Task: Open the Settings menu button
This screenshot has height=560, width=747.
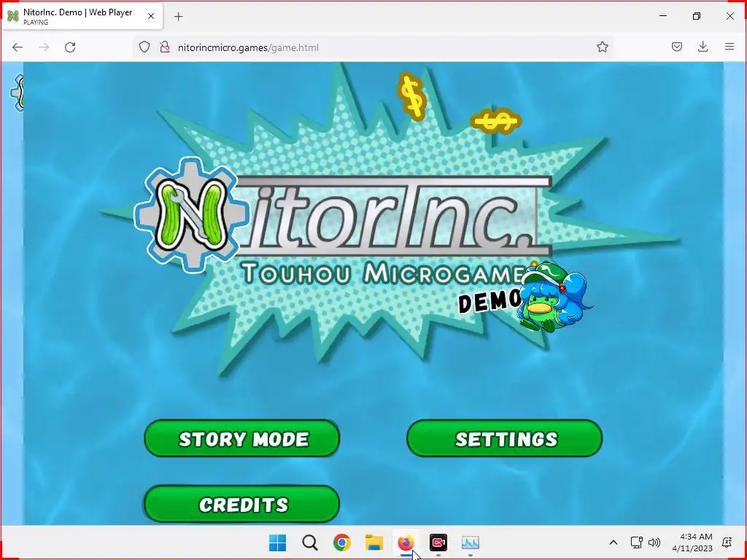Action: [x=505, y=438]
